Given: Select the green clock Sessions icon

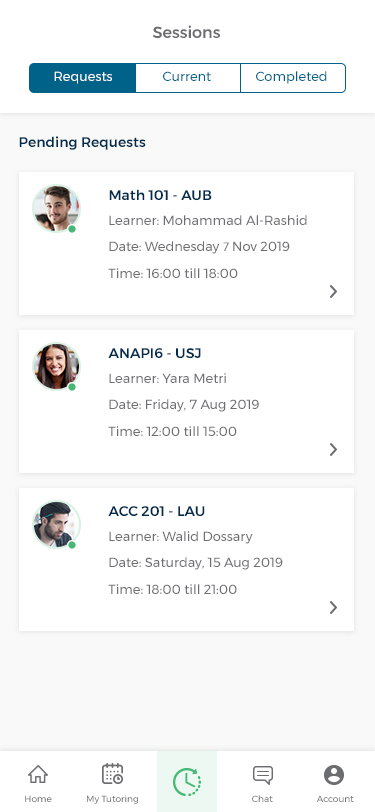Looking at the screenshot, I should [x=187, y=781].
